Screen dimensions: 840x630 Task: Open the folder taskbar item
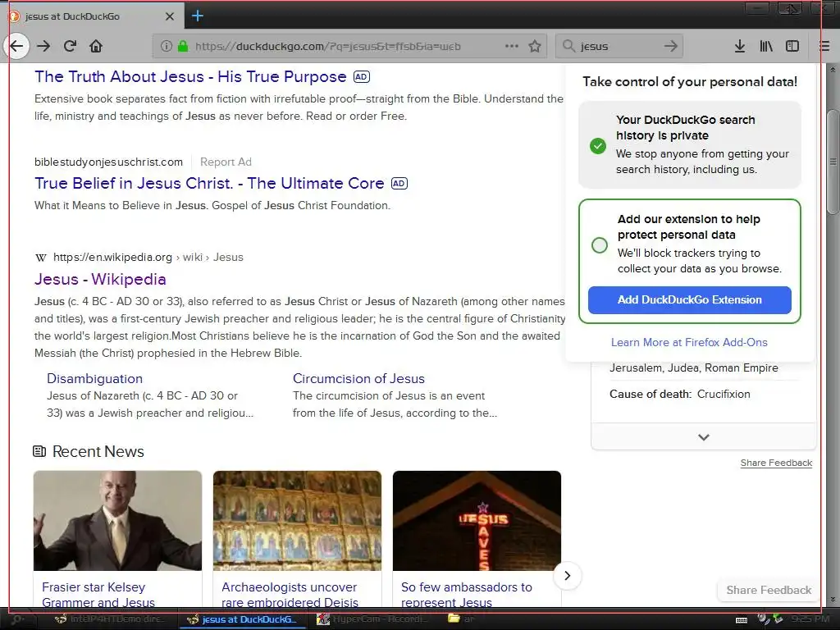pyautogui.click(x=461, y=619)
